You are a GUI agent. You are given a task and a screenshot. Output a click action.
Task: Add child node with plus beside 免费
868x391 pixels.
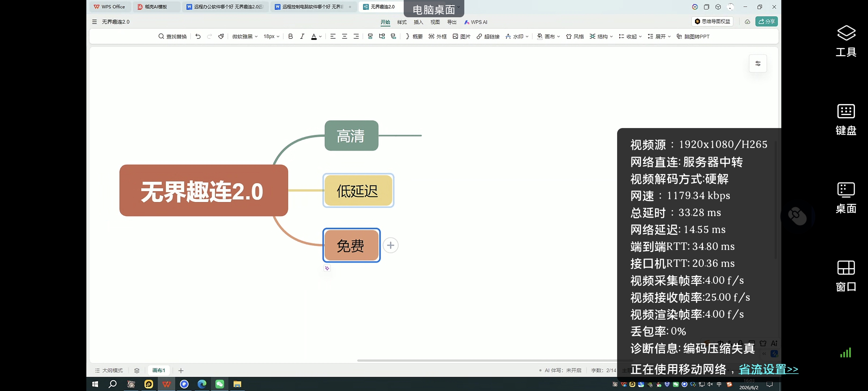click(x=390, y=245)
